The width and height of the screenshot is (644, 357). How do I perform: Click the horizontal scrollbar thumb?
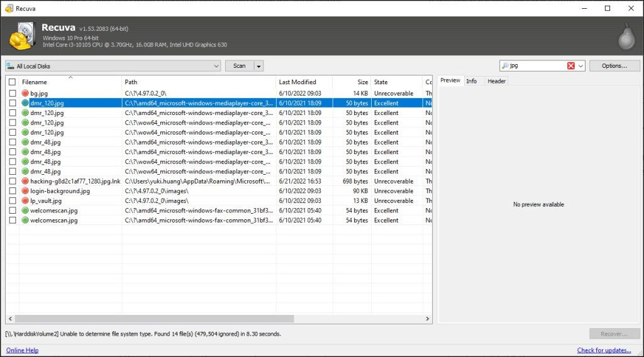pos(155,319)
